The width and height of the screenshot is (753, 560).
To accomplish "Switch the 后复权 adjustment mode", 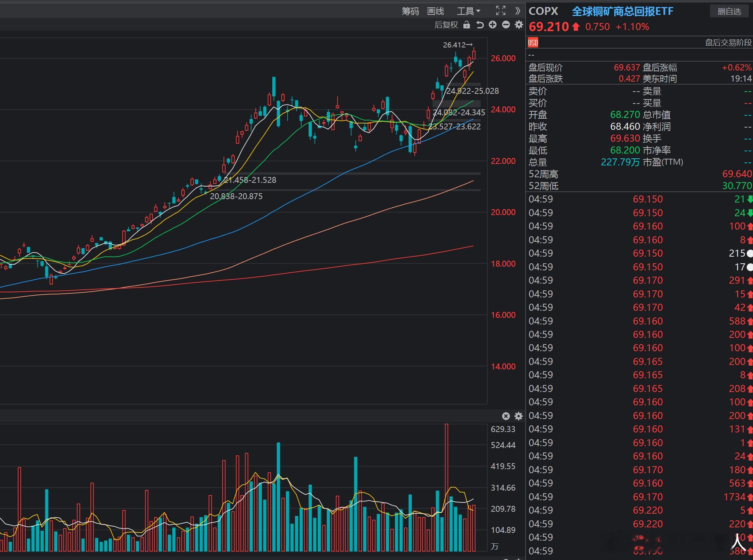I will pyautogui.click(x=446, y=25).
